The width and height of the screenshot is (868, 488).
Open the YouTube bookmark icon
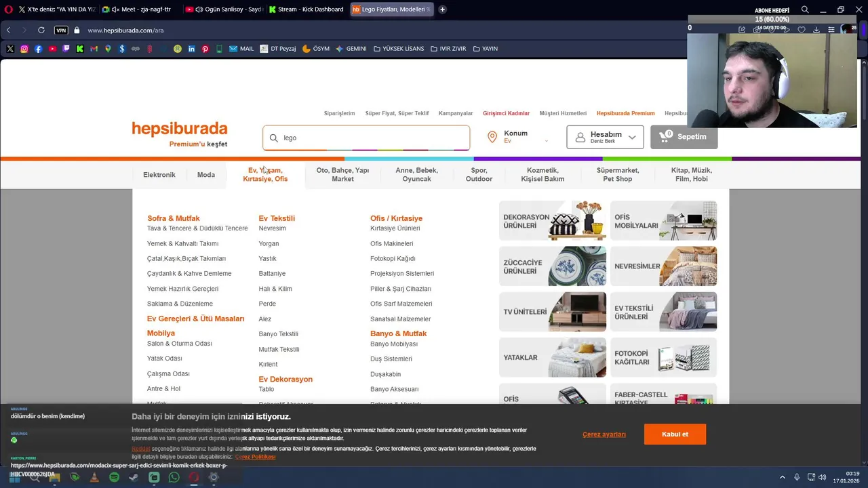pos(52,49)
